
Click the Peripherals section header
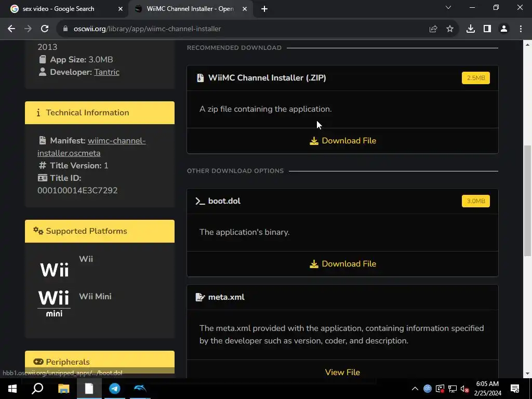(x=100, y=362)
